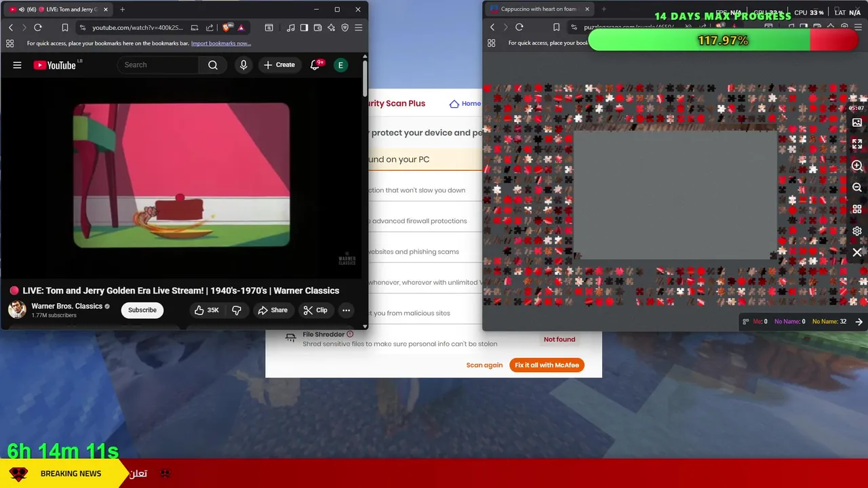Zoom out of the puzzle
This screenshot has width=868, height=488.
click(857, 188)
